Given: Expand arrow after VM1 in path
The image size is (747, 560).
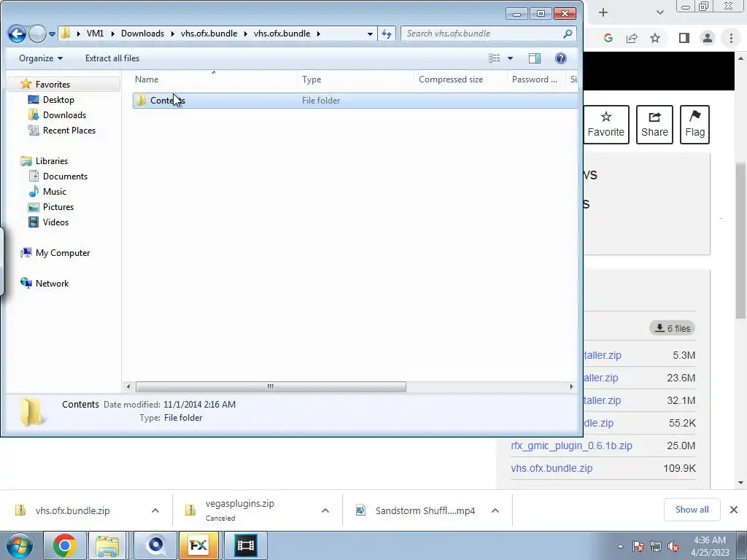Looking at the screenshot, I should tap(113, 34).
